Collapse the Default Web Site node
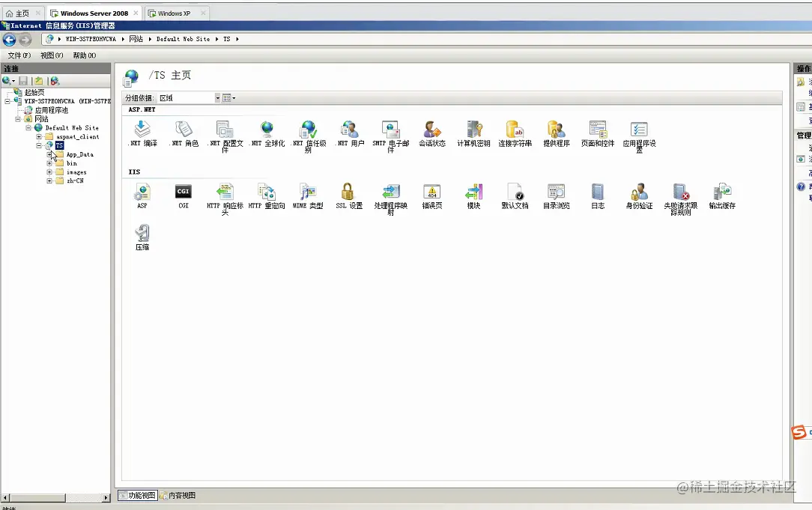The image size is (812, 510). click(x=28, y=128)
